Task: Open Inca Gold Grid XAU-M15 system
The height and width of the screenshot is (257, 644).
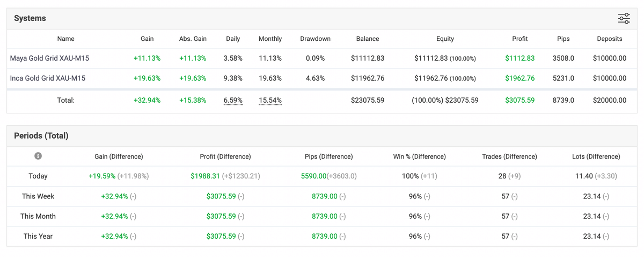Action: [47, 78]
